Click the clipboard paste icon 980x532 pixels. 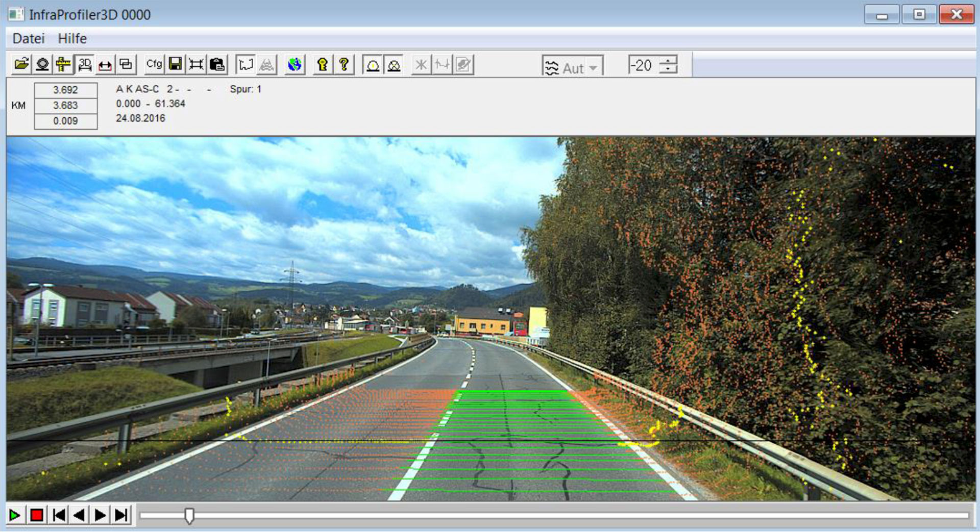coord(217,65)
